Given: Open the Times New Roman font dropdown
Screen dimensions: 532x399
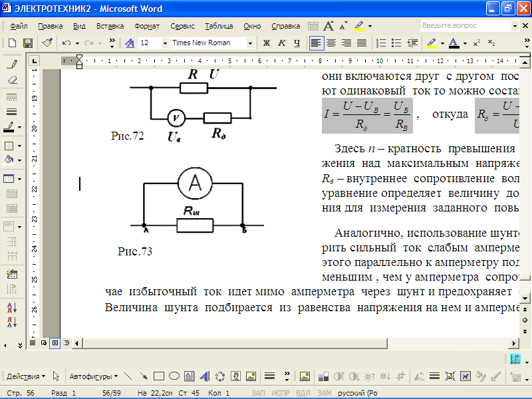Looking at the screenshot, I should click(x=250, y=43).
